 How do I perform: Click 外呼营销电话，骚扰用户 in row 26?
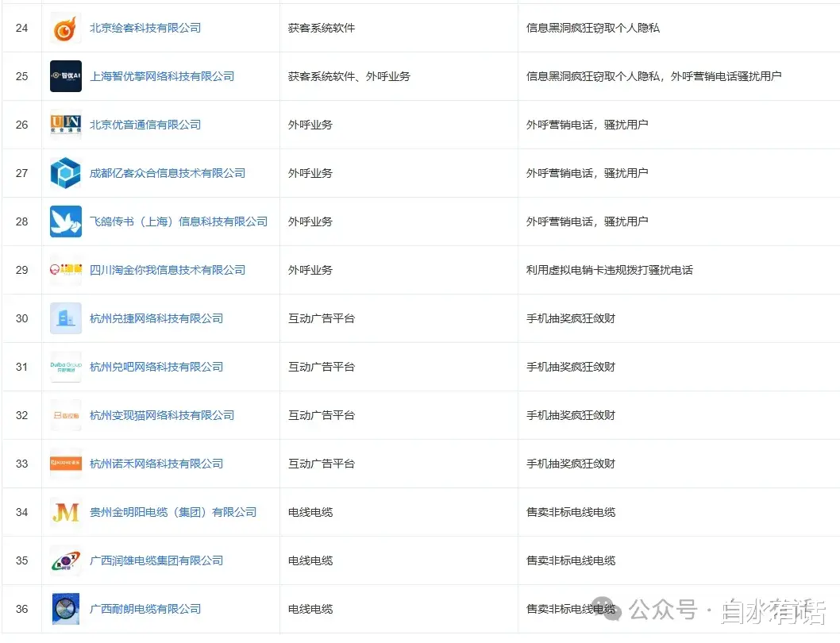[588, 125]
